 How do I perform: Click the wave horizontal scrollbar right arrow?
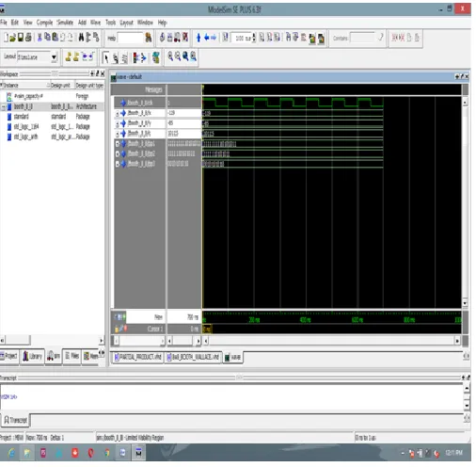(x=457, y=341)
